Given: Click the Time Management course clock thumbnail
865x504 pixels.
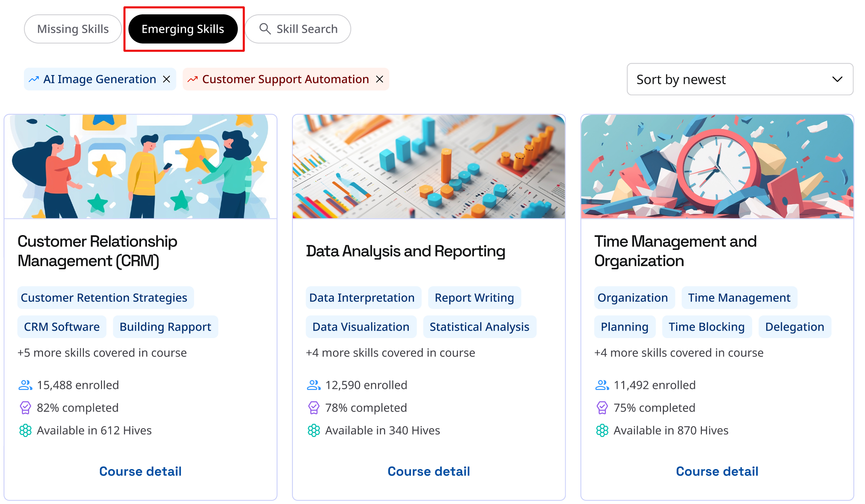Looking at the screenshot, I should 717,166.
